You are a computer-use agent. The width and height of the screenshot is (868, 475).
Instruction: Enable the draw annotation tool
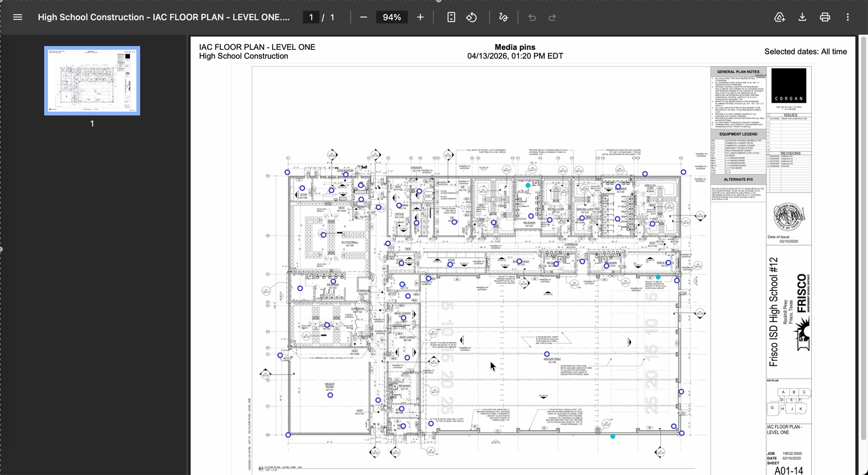pos(503,17)
